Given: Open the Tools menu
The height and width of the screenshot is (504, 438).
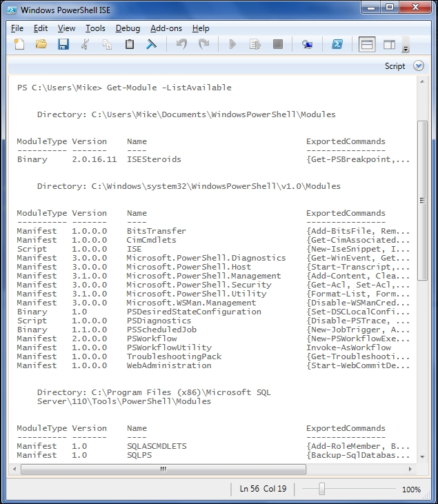Looking at the screenshot, I should pos(95,28).
